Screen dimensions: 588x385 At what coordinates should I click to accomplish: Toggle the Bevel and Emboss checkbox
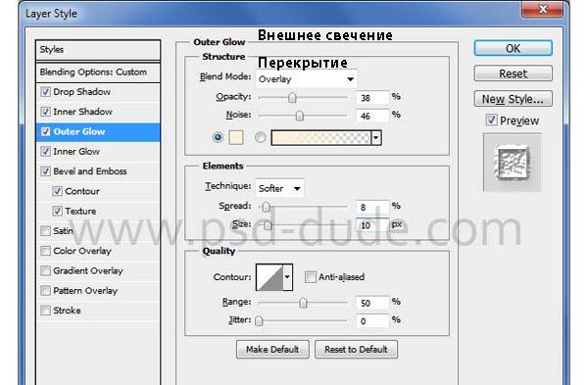(45, 171)
